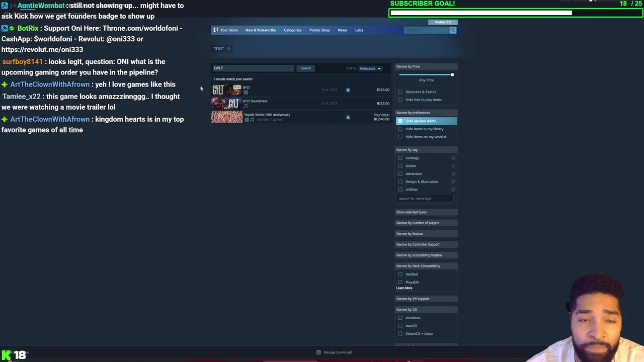Expand Narrow by feature section
Screen dimensions: 644x362
click(426, 234)
